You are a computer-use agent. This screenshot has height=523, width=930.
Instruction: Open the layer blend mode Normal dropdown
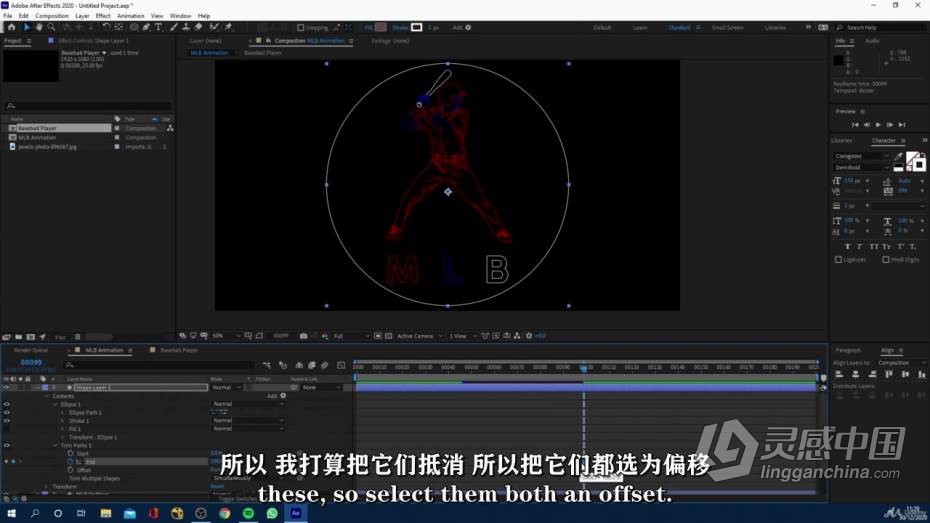point(227,387)
